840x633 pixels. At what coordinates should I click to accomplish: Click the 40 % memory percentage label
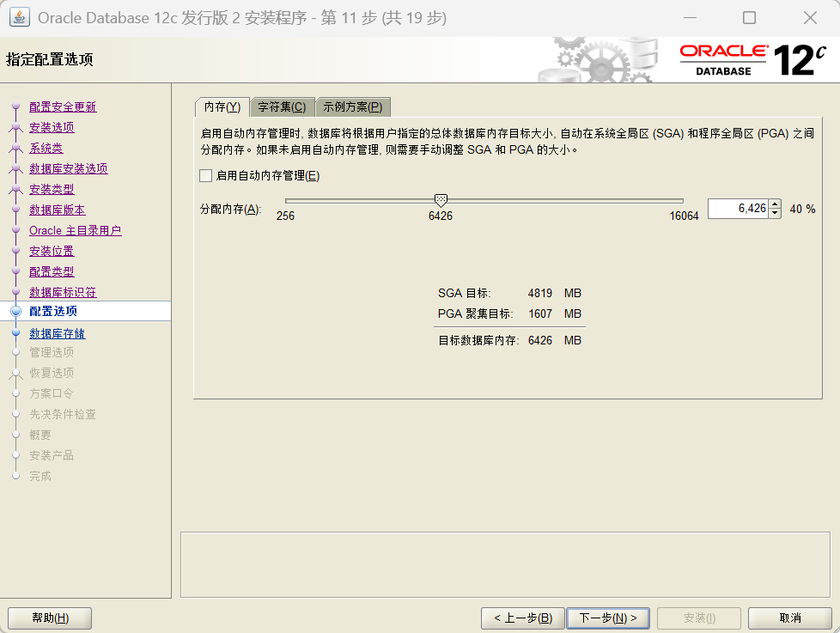click(802, 209)
